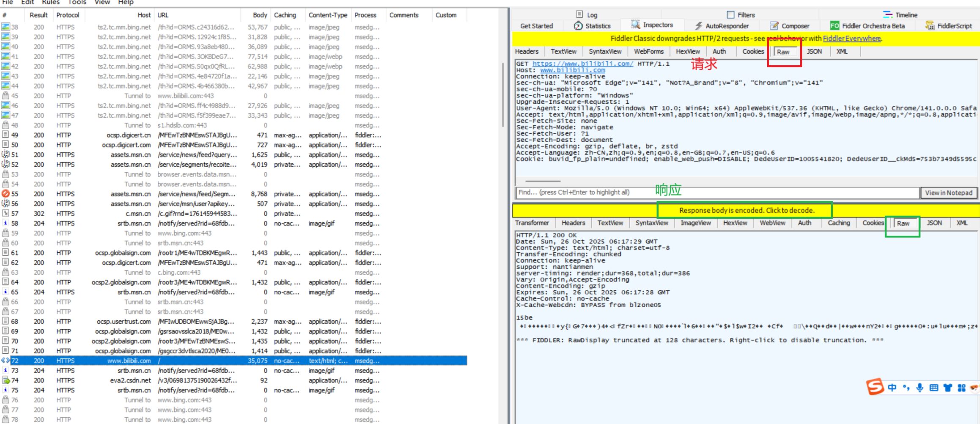Select response Raw tab
The width and height of the screenshot is (980, 424).
coord(903,223)
